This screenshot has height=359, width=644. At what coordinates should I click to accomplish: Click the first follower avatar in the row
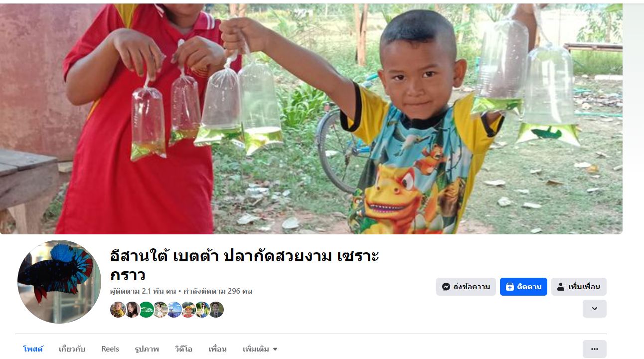coord(118,310)
